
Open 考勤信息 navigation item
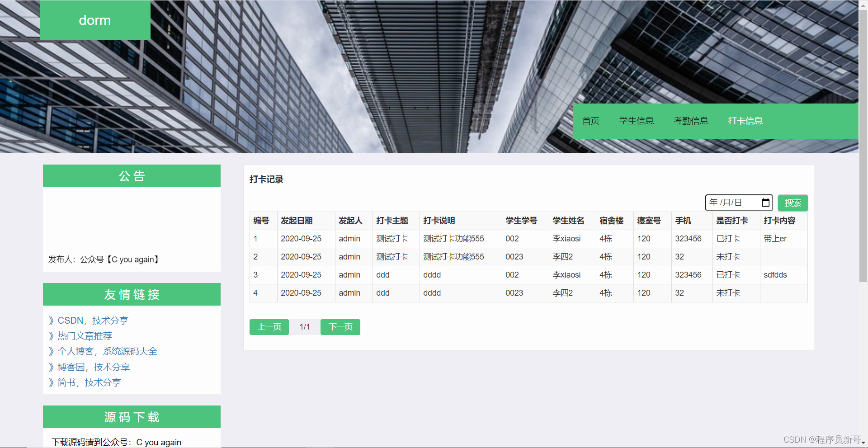pos(691,121)
